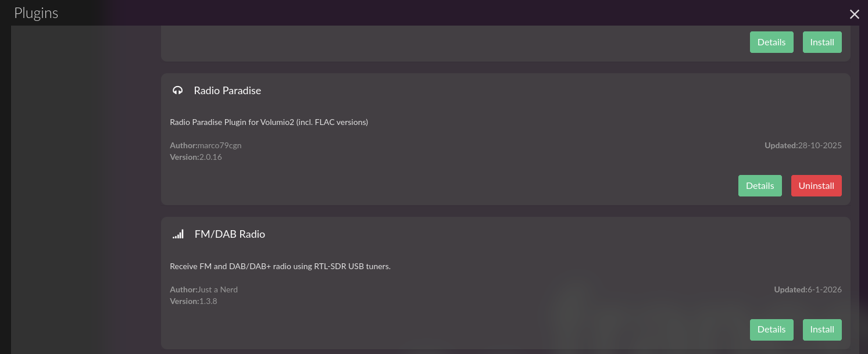
Task: Click the Radio Paradise Volumio2 description text
Action: point(269,122)
